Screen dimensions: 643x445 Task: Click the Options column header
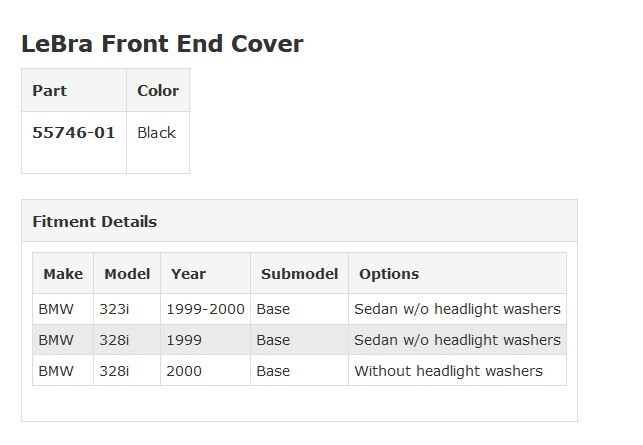click(389, 273)
